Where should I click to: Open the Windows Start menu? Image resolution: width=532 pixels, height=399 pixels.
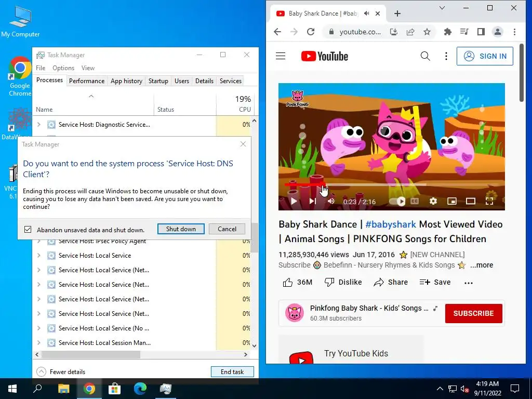click(12, 389)
